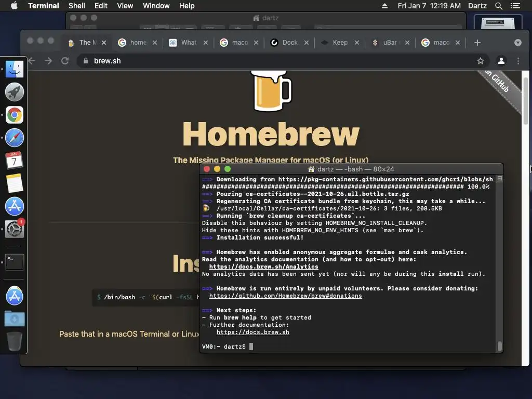Close the 'Keep' tab
Screen dimensions: 532x399
356,43
